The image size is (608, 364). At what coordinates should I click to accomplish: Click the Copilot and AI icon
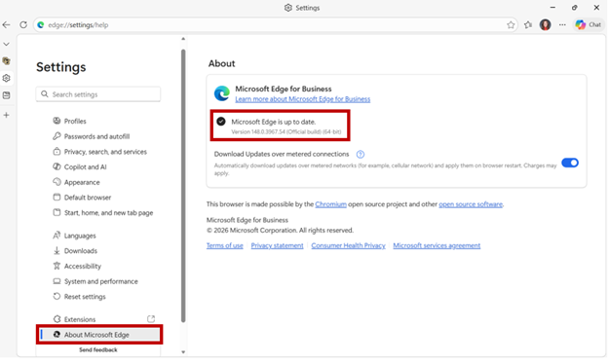57,166
